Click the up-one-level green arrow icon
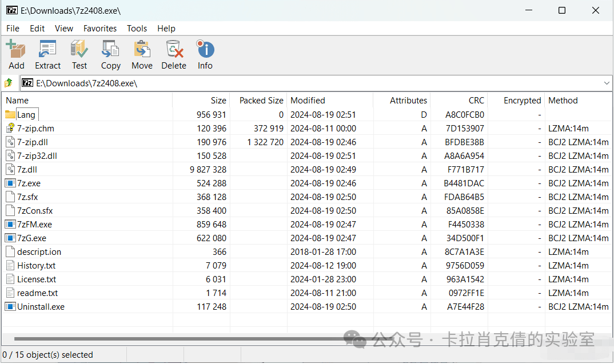The width and height of the screenshot is (614, 364). [x=8, y=82]
